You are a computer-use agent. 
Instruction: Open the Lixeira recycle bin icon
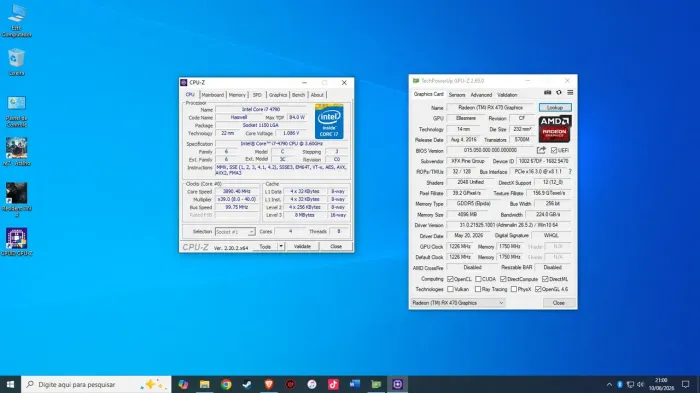pyautogui.click(x=17, y=63)
